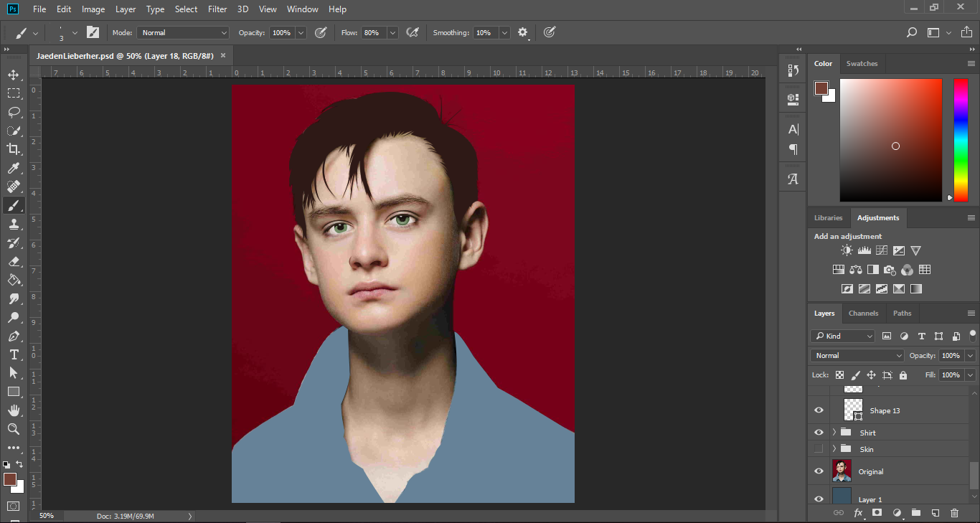This screenshot has height=523, width=980.
Task: Open the Filter menu
Action: coord(217,9)
